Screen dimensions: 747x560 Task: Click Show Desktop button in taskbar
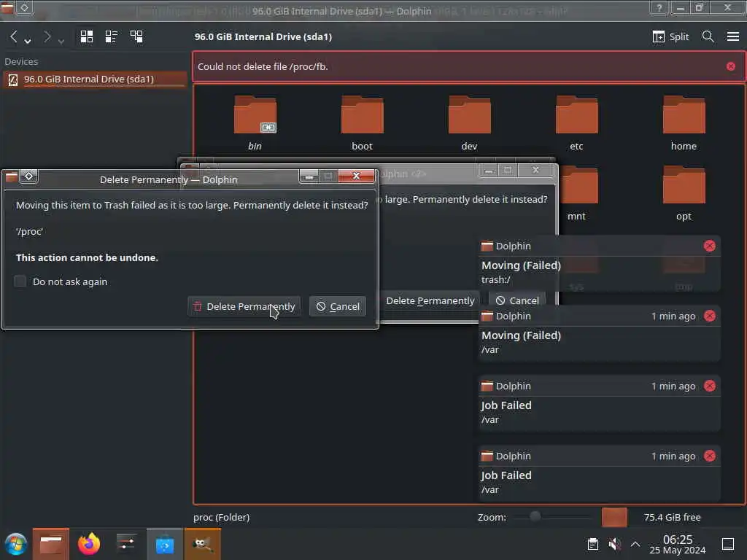click(728, 544)
